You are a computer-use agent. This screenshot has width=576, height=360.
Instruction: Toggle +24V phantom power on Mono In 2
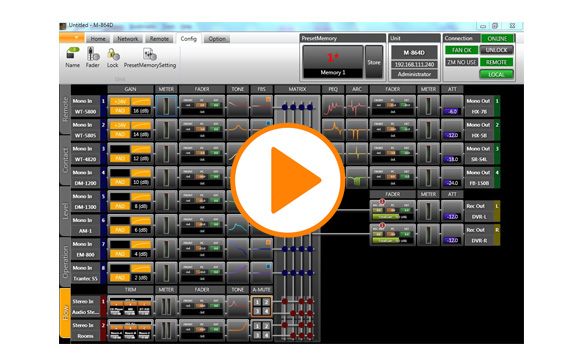120,125
